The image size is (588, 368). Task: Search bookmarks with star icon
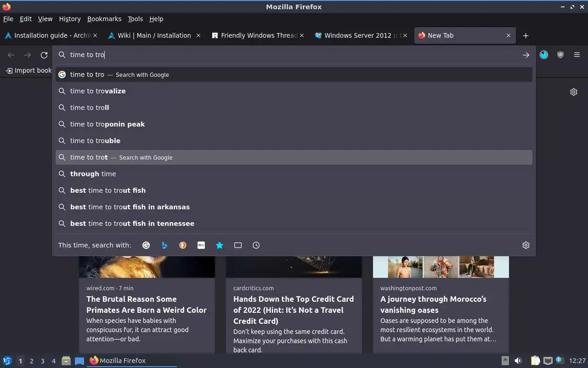(220, 245)
